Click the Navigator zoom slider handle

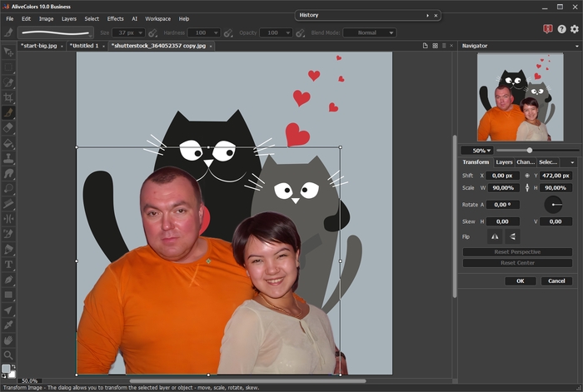pyautogui.click(x=529, y=150)
